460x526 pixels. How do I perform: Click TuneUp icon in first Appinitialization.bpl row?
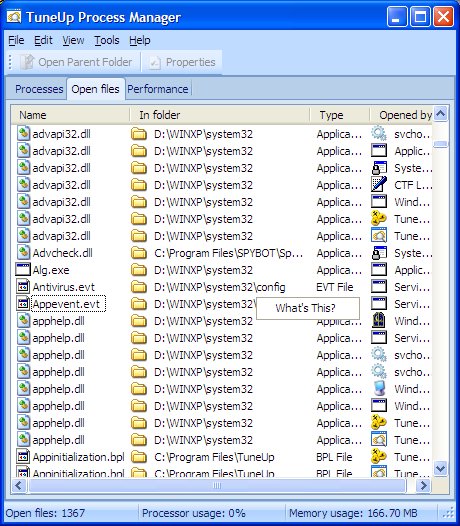[379, 457]
